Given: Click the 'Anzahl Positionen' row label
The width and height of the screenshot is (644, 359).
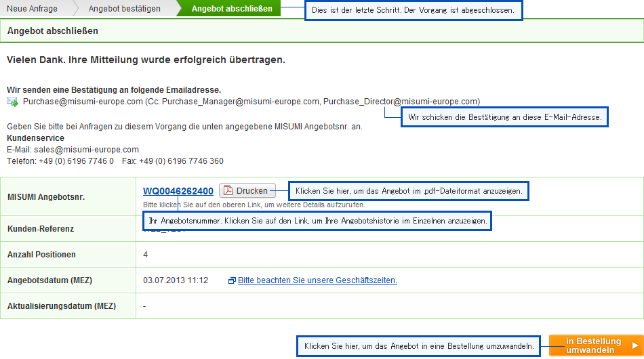Looking at the screenshot, I should pyautogui.click(x=41, y=255).
